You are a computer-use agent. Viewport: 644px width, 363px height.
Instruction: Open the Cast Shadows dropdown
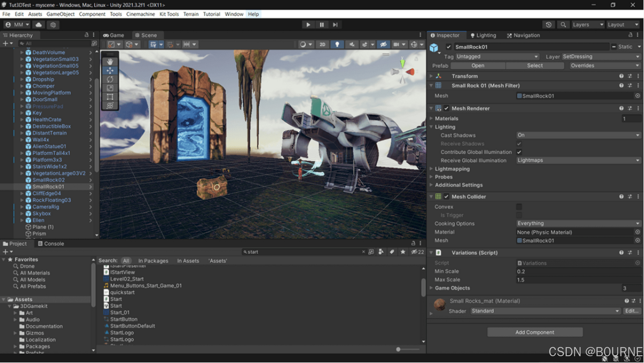[578, 135]
